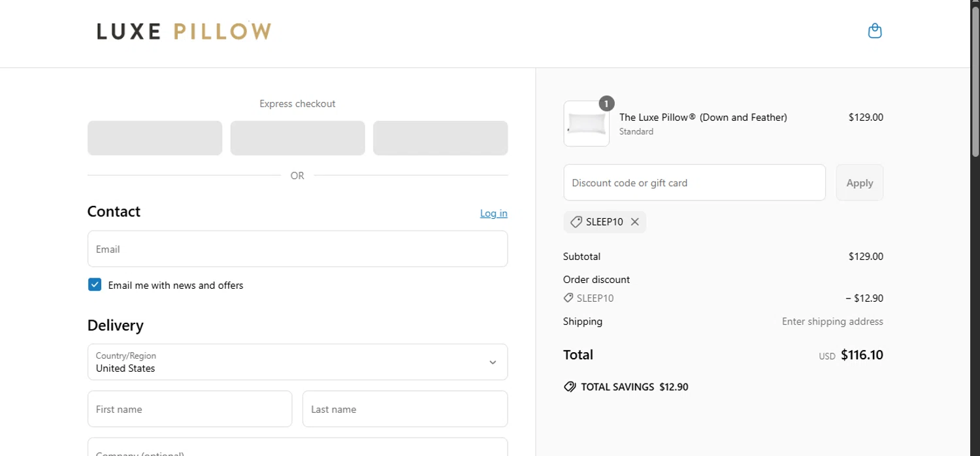Click the Luxe Pillow logo
Viewport: 980px width, 456px height.
[184, 31]
